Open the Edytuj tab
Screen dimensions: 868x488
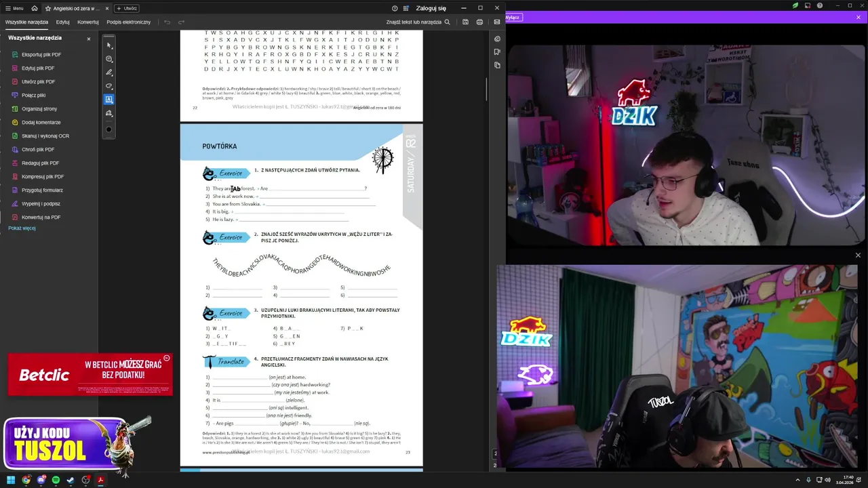click(63, 22)
